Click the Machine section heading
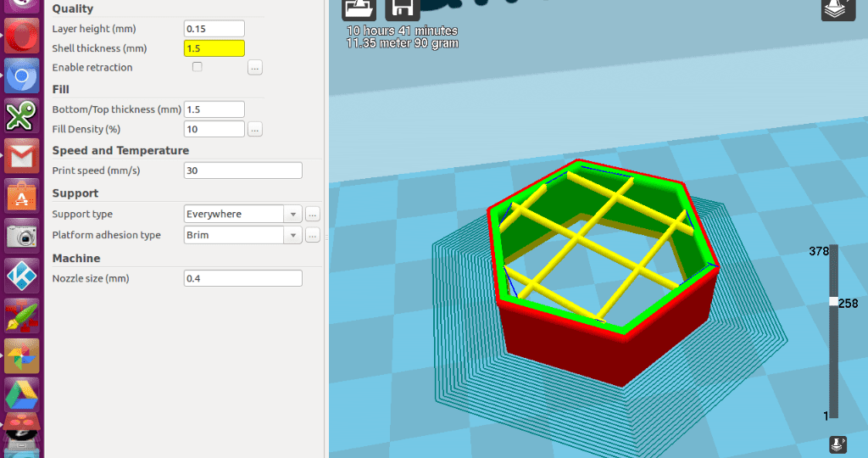 coord(76,259)
